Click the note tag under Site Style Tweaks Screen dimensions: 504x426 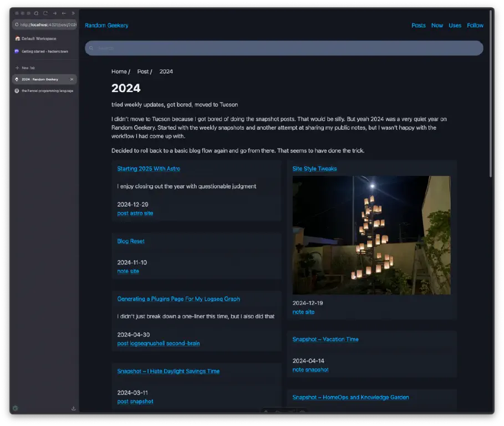coord(298,312)
